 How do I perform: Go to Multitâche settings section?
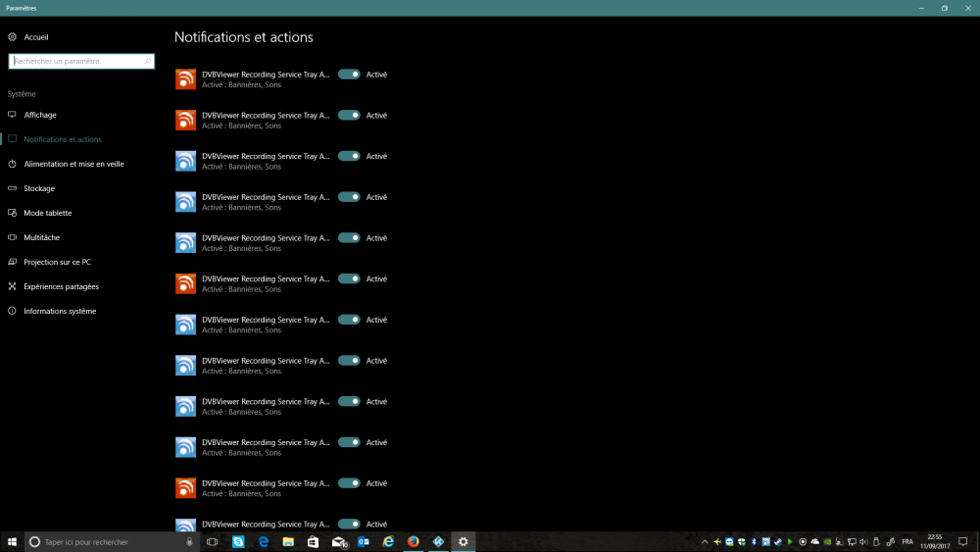(41, 237)
